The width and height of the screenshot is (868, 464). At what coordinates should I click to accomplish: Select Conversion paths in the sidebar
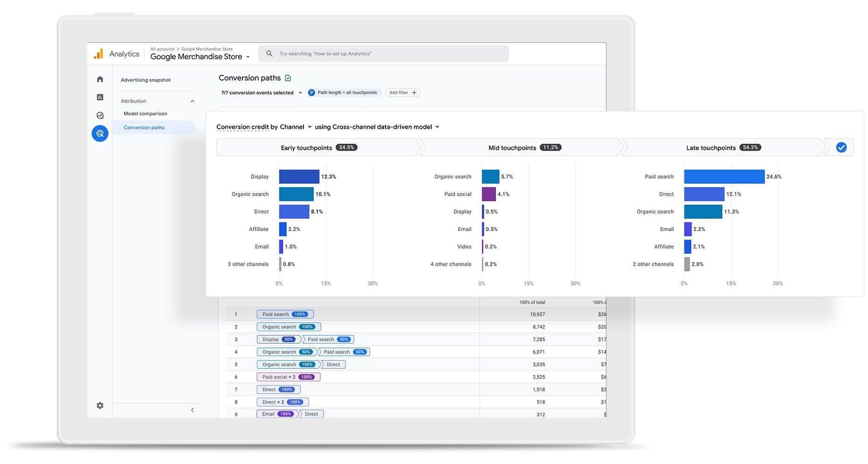(144, 127)
